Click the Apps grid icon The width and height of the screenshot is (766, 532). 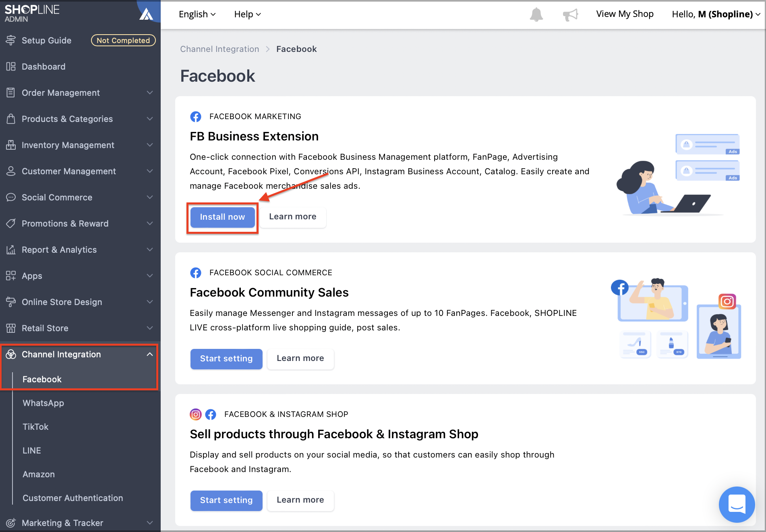tap(11, 276)
